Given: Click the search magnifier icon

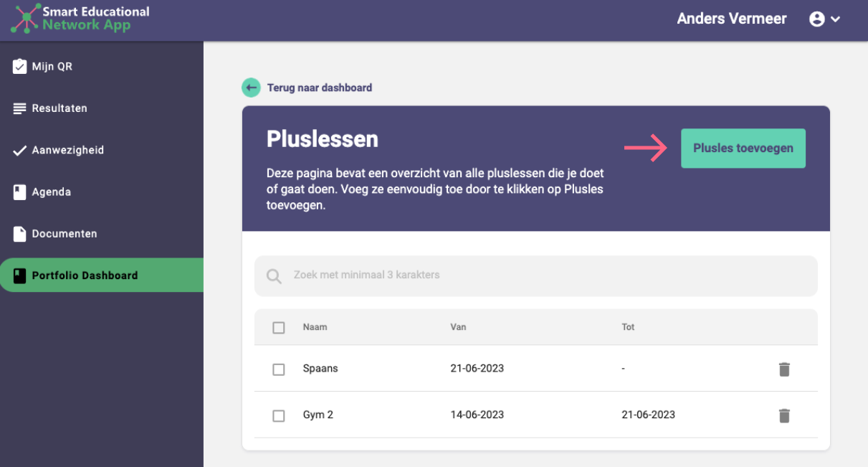Looking at the screenshot, I should click(x=274, y=276).
